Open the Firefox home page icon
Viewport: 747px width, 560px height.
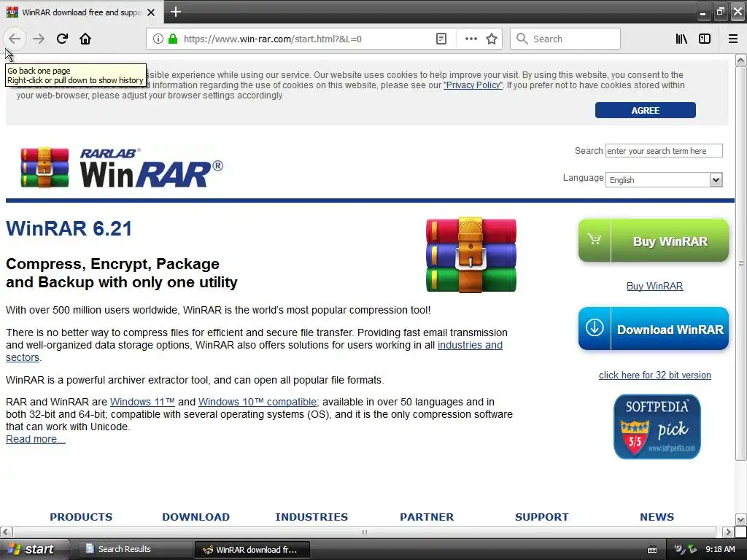[x=85, y=39]
